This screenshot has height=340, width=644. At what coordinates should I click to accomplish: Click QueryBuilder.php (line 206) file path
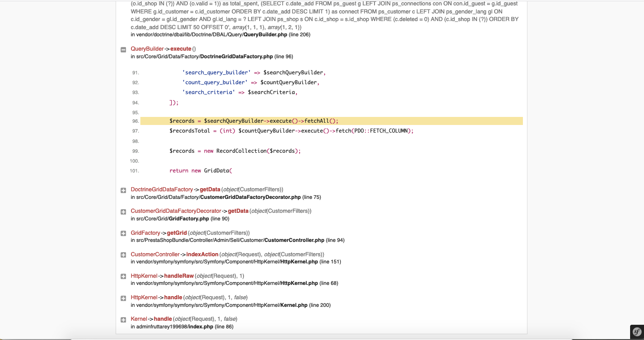220,34
